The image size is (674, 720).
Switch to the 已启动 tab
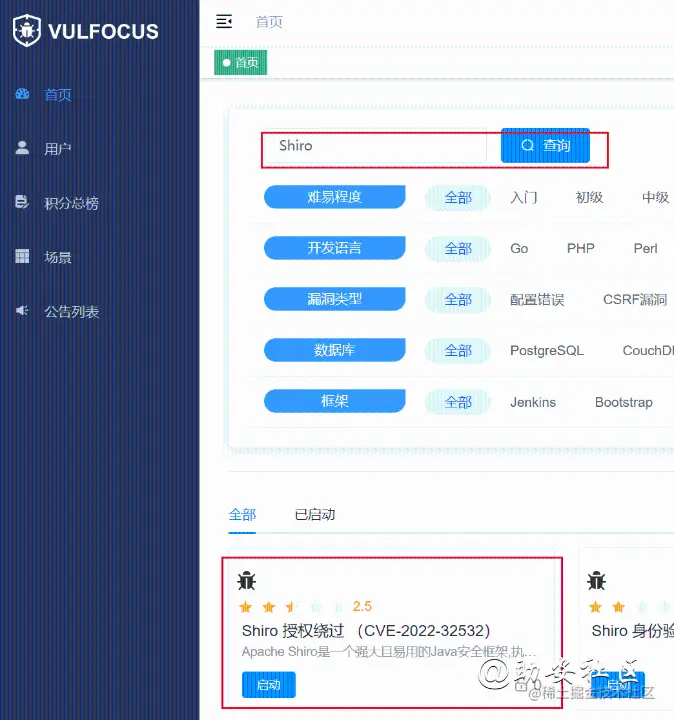pyautogui.click(x=315, y=515)
